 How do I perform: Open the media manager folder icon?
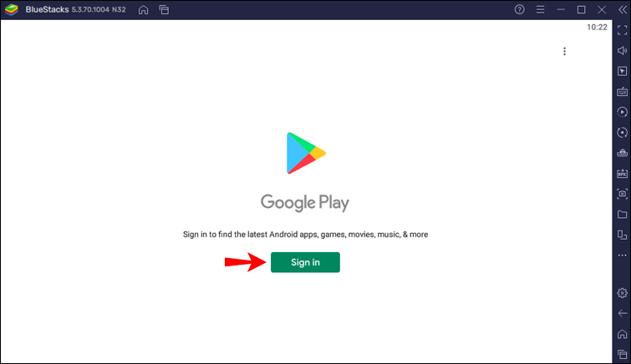coord(622,215)
